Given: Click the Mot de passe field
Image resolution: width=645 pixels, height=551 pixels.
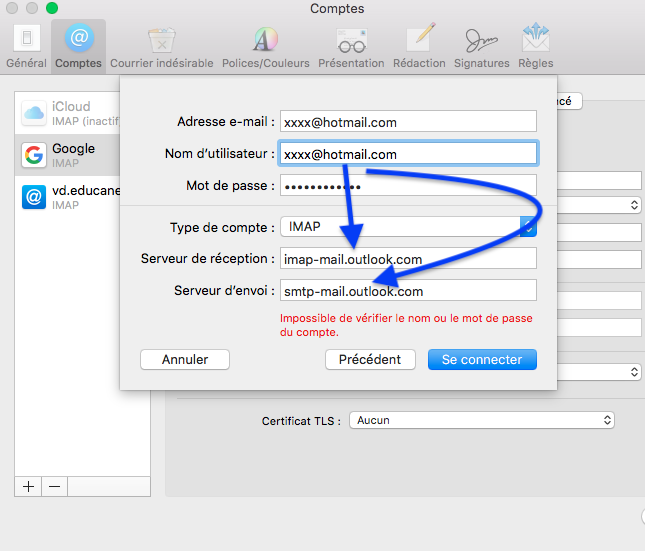Looking at the screenshot, I should (x=408, y=185).
